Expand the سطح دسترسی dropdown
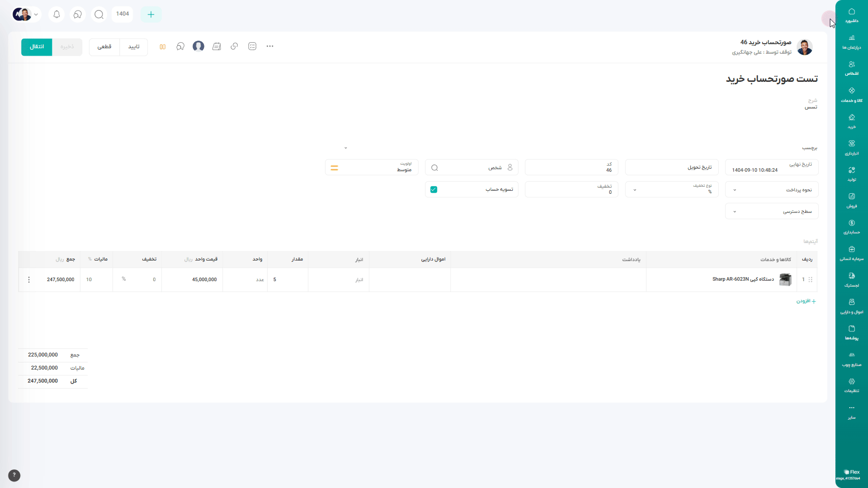 pyautogui.click(x=772, y=211)
